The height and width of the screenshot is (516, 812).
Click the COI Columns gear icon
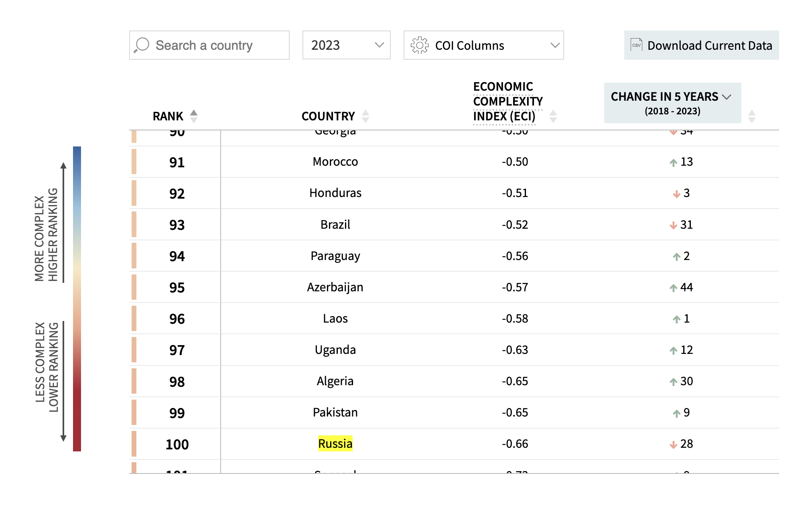(x=420, y=45)
